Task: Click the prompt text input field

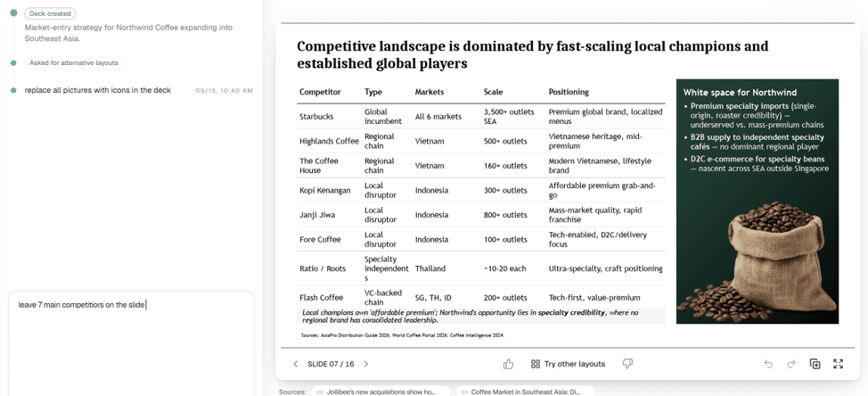Action: point(131,343)
